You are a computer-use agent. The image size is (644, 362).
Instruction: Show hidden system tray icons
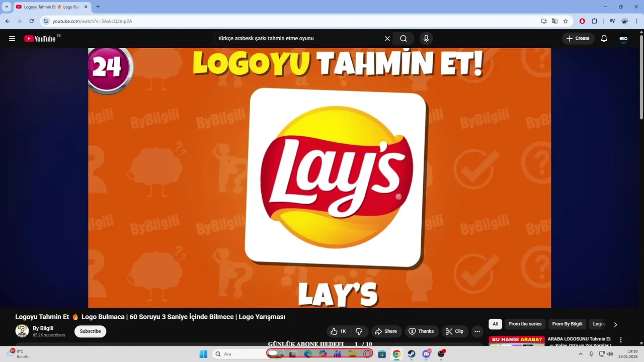pyautogui.click(x=580, y=354)
